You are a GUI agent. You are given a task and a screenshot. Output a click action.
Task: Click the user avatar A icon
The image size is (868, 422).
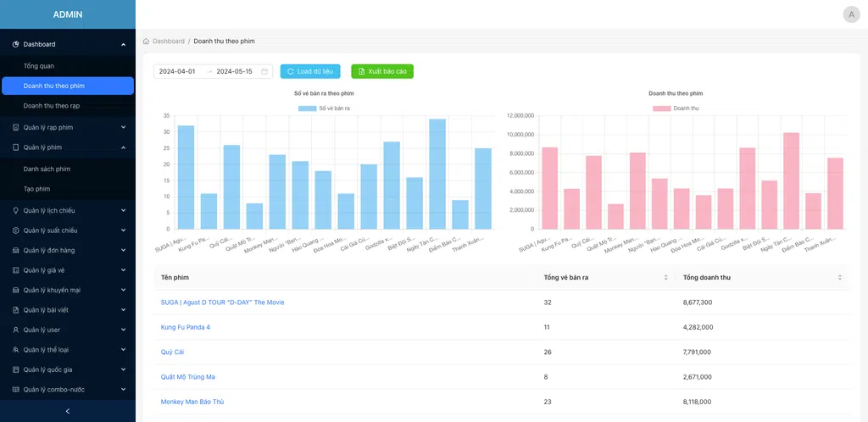coord(851,14)
